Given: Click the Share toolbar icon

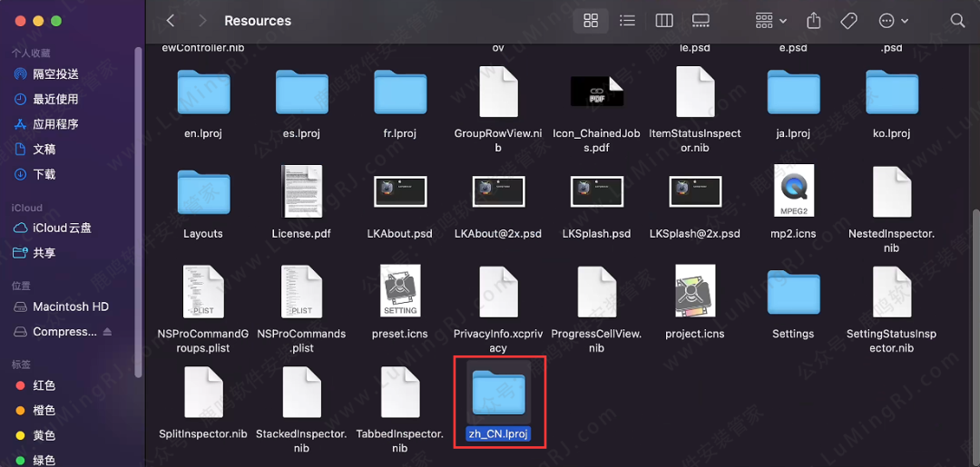Looking at the screenshot, I should point(814,20).
